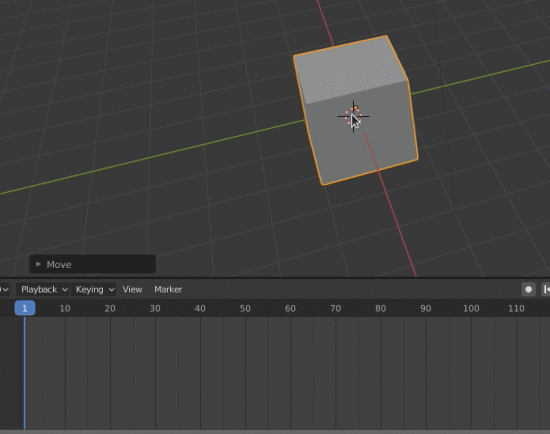Click frame 60 on the timeline ruler

coord(290,308)
